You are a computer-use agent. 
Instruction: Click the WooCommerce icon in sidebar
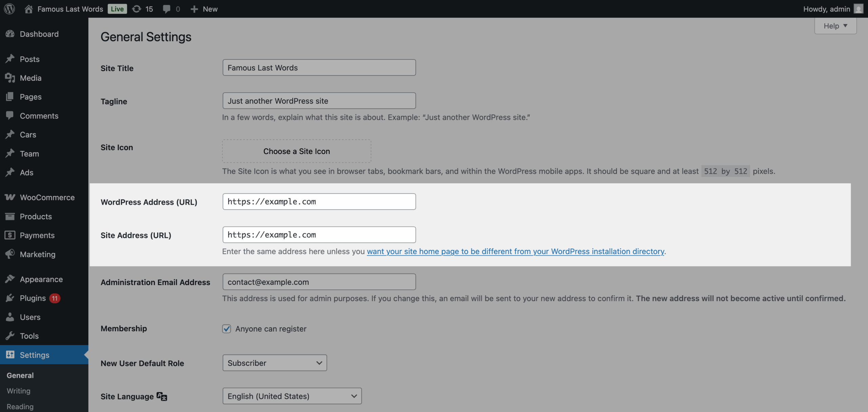pyautogui.click(x=10, y=197)
